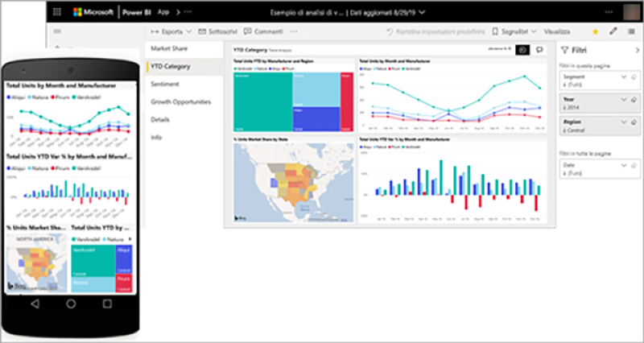Open the Growth Opportunities page
This screenshot has height=343, width=644.
click(181, 102)
